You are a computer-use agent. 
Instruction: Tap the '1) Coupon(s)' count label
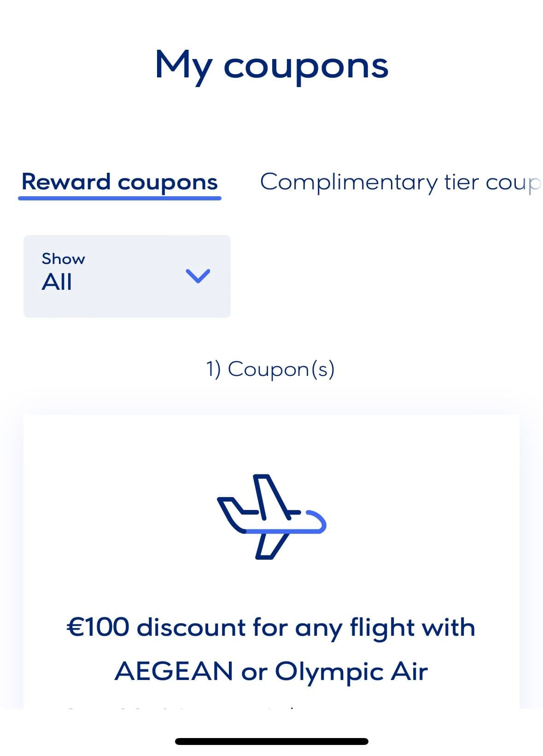click(x=270, y=369)
